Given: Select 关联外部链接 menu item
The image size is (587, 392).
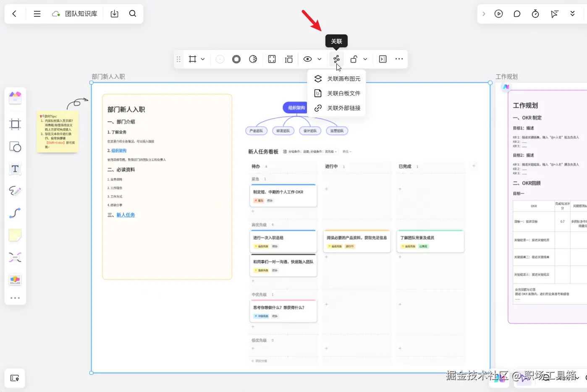Looking at the screenshot, I should (337, 108).
